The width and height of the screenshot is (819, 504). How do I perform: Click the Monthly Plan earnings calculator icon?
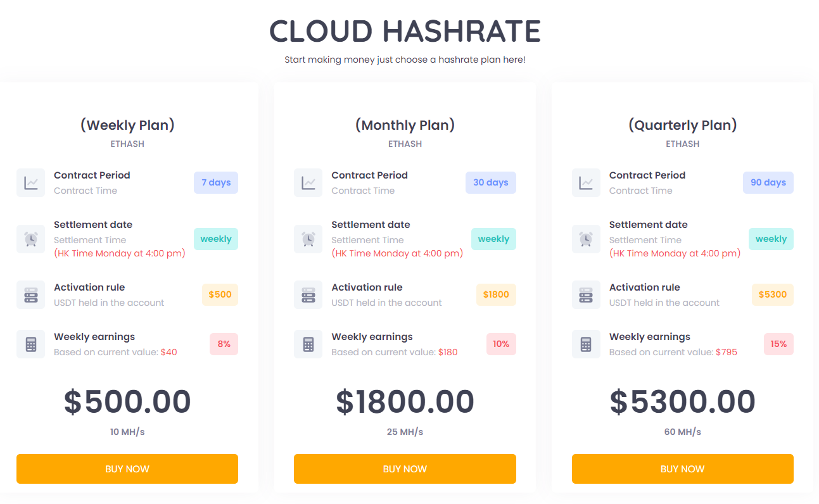click(308, 344)
